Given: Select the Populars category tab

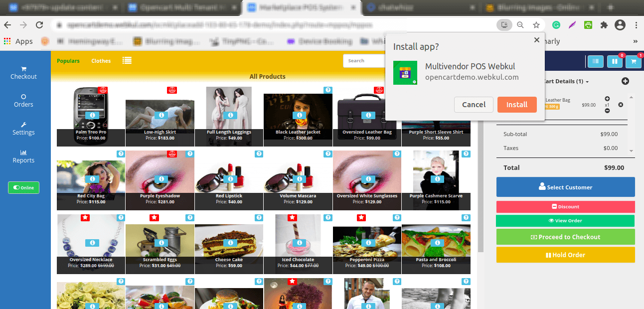Looking at the screenshot, I should click(68, 61).
